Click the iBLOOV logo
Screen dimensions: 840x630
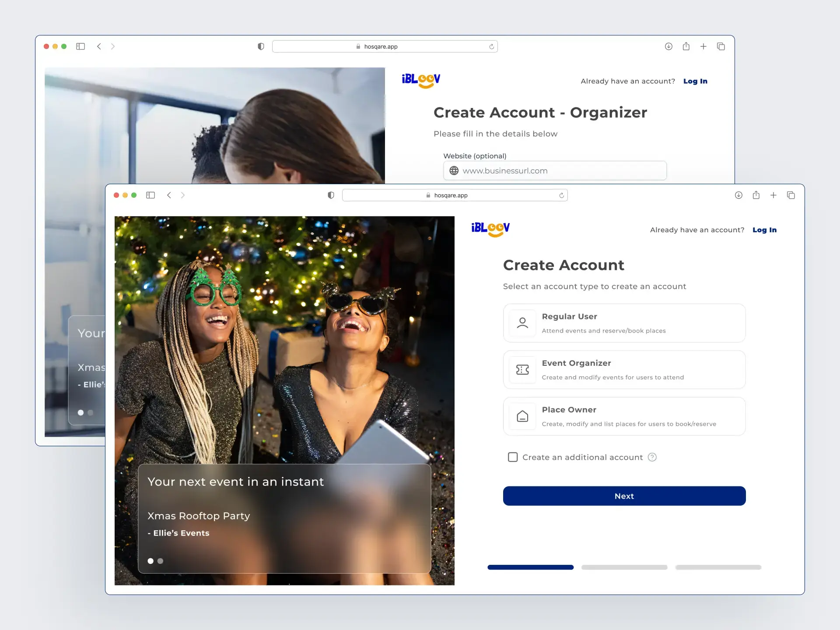(490, 229)
